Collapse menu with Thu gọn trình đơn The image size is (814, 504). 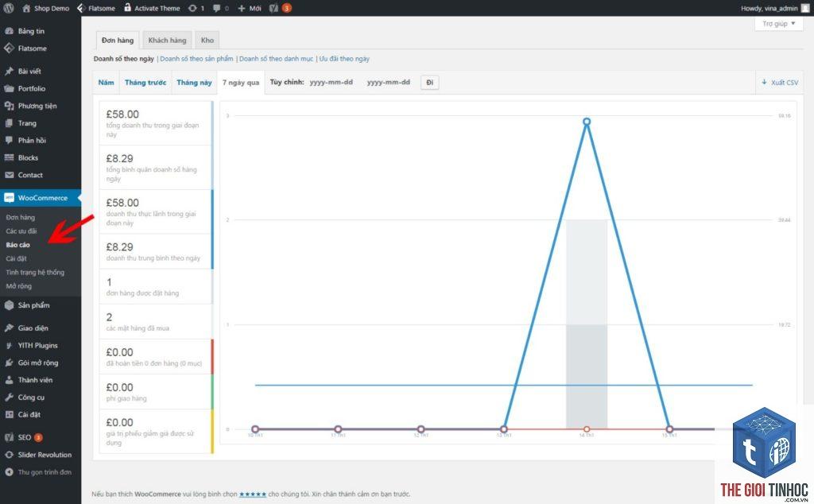coord(38,472)
